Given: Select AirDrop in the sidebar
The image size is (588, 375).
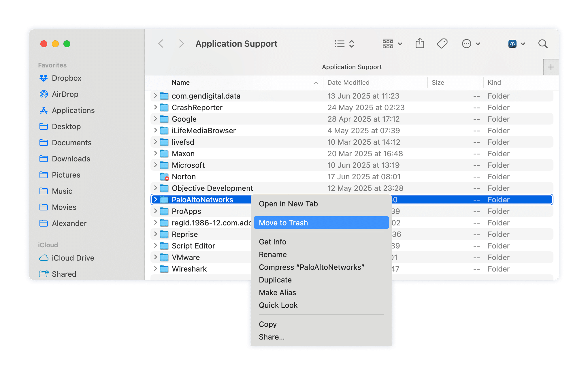Looking at the screenshot, I should [65, 94].
